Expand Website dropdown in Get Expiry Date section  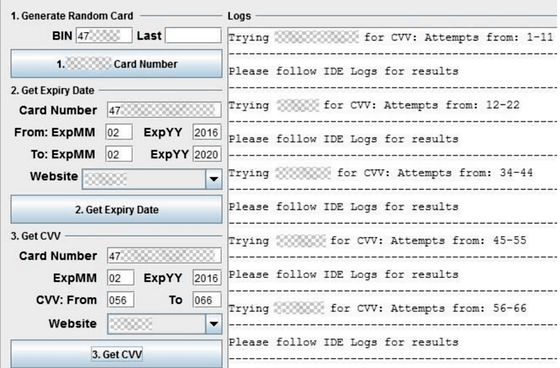(x=214, y=179)
